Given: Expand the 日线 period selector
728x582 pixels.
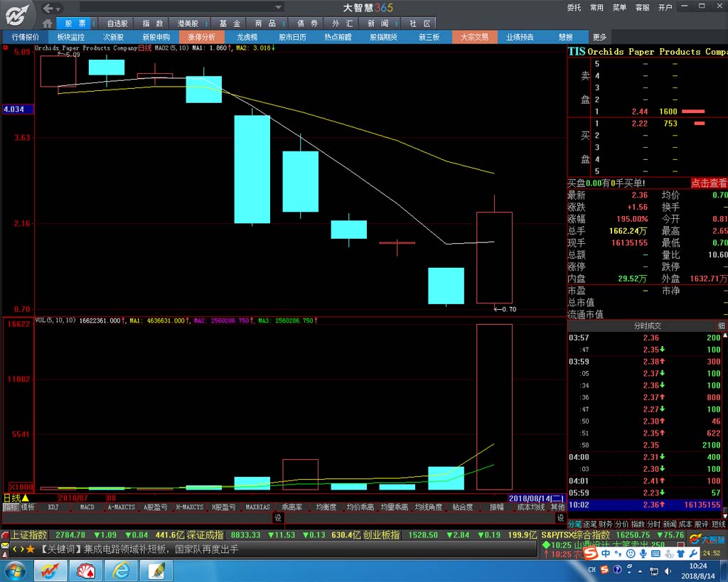Looking at the screenshot, I should coord(16,498).
